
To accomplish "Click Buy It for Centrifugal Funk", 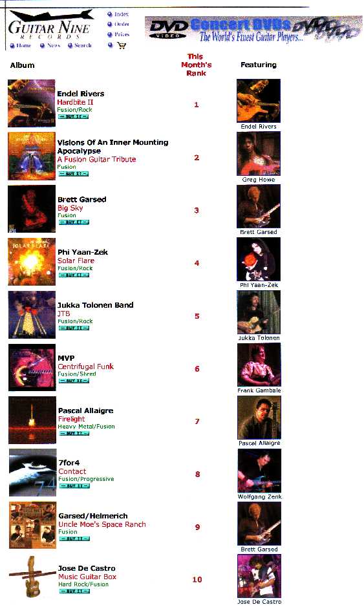I will [74, 381].
